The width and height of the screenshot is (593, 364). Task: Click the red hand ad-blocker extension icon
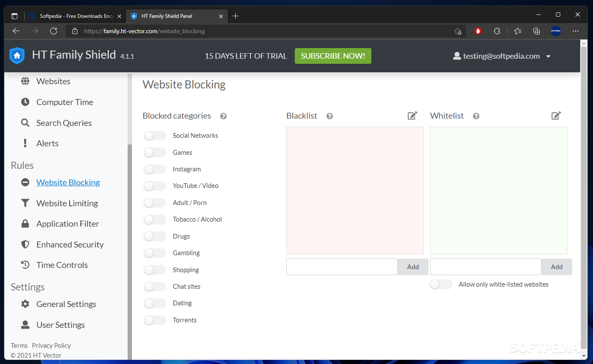(478, 31)
